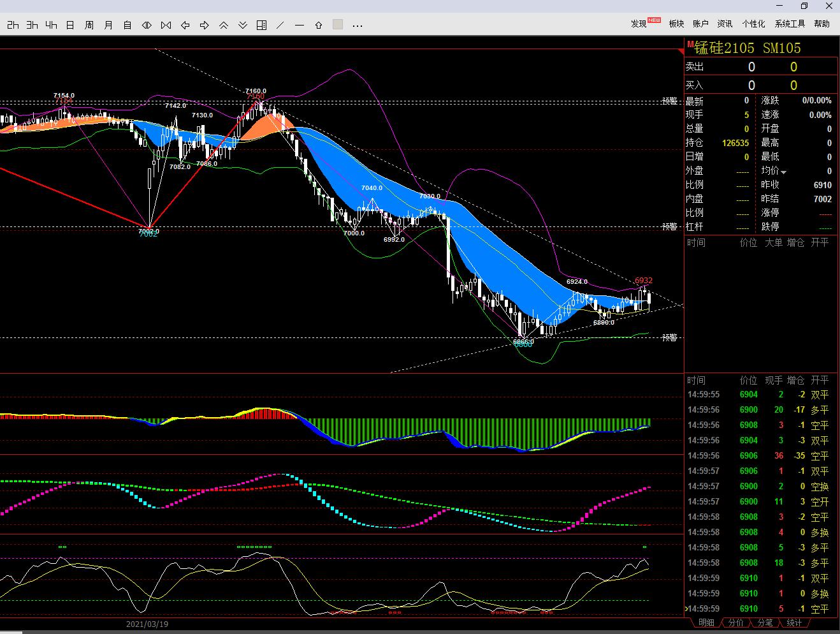
Task: Click the double chevron up icon
Action: coord(224,25)
